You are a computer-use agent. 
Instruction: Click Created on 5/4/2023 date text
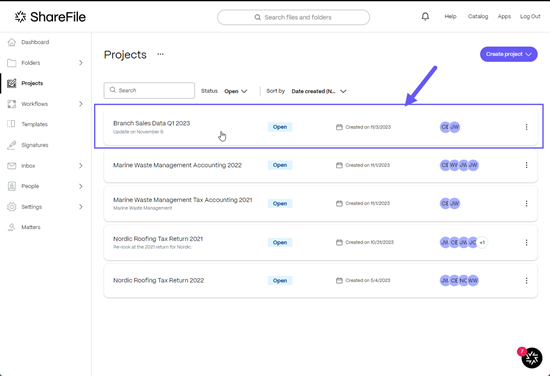(368, 281)
